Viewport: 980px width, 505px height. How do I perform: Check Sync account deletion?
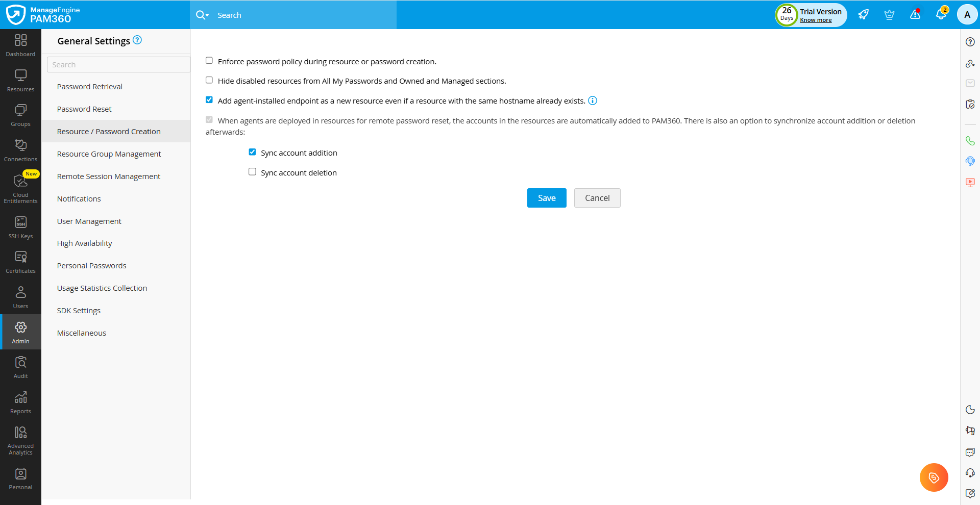pos(252,171)
